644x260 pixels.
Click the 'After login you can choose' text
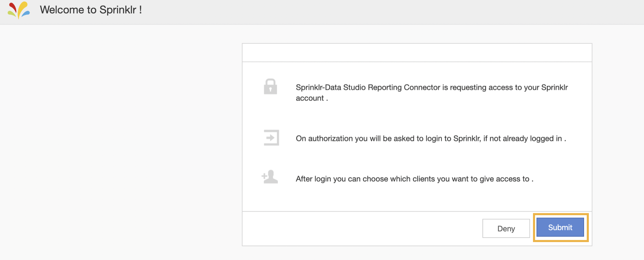(x=414, y=179)
